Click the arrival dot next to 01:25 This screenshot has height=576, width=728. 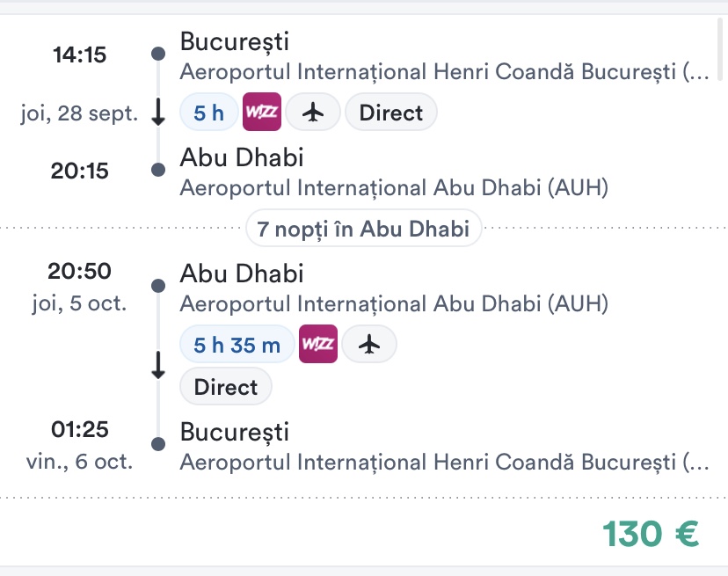tap(158, 444)
